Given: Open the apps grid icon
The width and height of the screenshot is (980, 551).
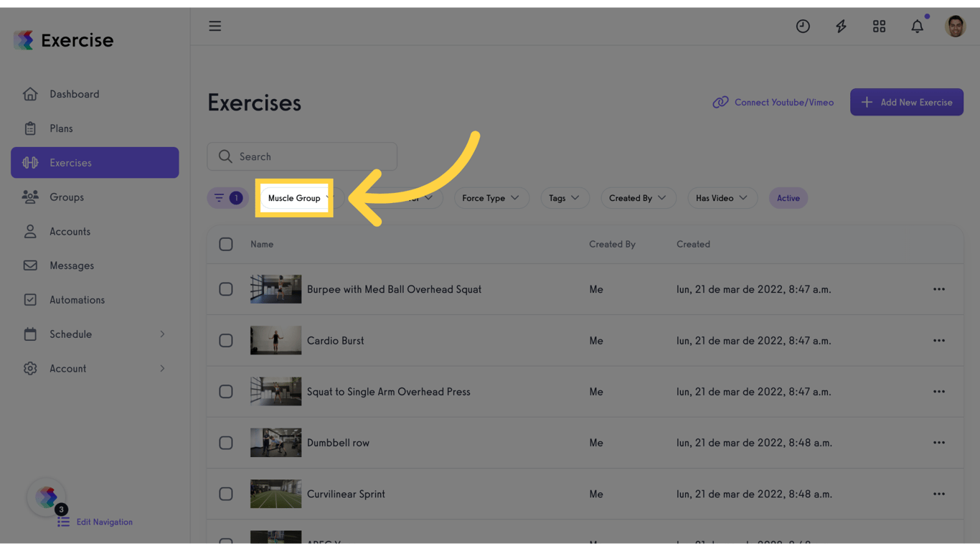Looking at the screenshot, I should click(x=879, y=27).
